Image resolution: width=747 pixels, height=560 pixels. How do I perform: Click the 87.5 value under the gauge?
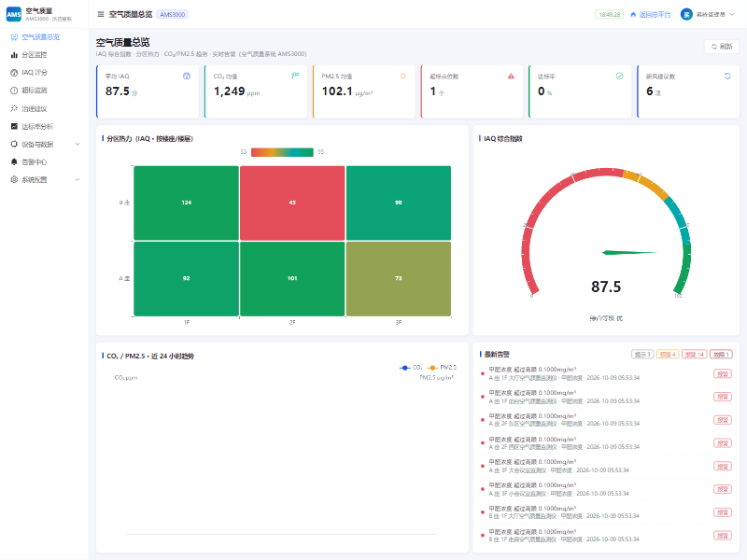(x=606, y=287)
